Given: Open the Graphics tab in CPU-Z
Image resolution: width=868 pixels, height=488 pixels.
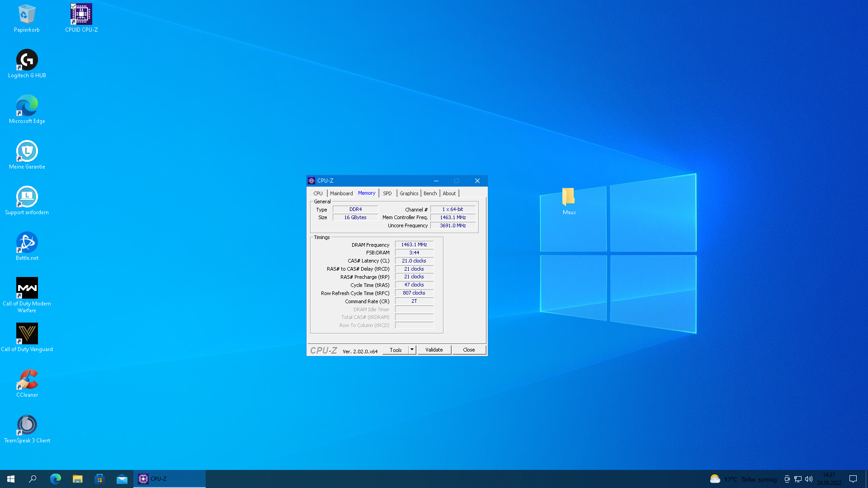Looking at the screenshot, I should [x=409, y=193].
